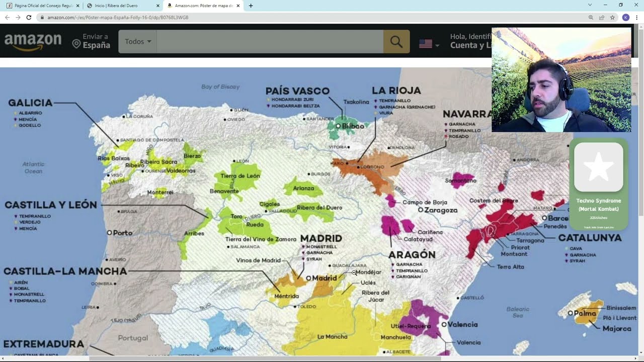Click the Ribera del Duero region label
This screenshot has height=362, width=644.
319,208
